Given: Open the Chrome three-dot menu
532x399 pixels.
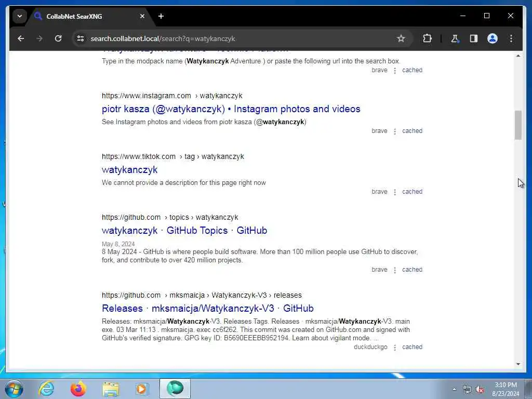Looking at the screenshot, I should 511,38.
